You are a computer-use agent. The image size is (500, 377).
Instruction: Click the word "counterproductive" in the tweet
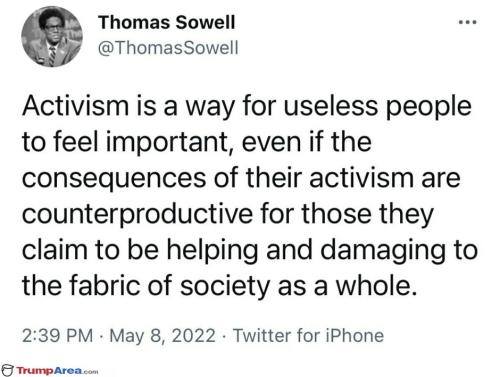(x=137, y=214)
